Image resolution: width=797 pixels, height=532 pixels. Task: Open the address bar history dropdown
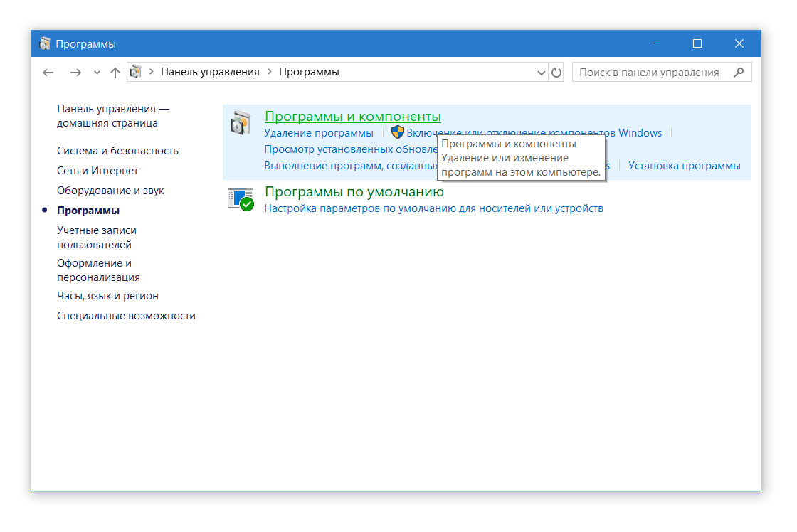[541, 73]
